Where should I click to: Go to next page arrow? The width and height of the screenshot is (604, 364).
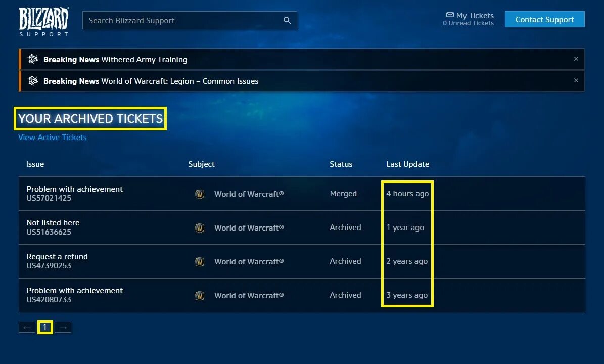click(63, 328)
